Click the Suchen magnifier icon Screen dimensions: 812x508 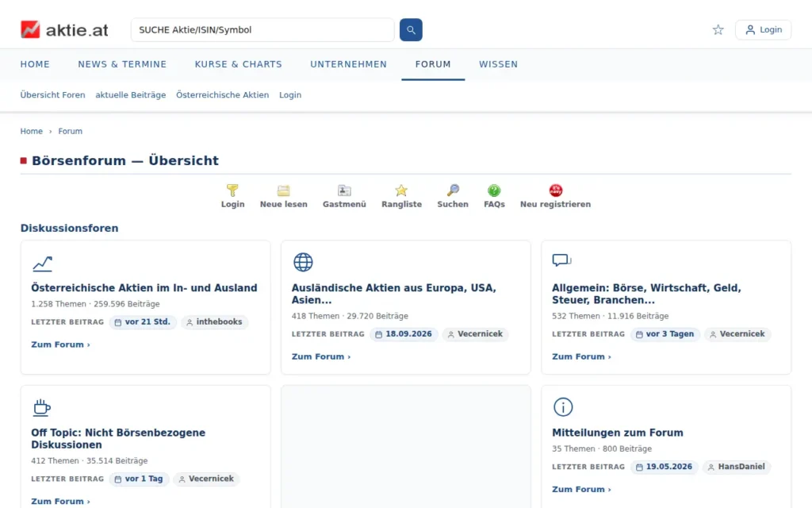pos(453,190)
